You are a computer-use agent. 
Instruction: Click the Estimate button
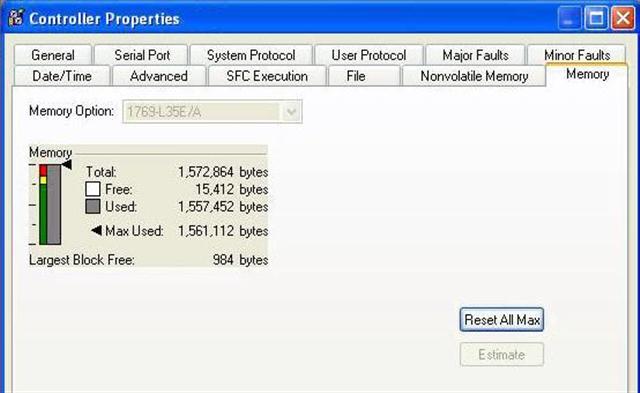click(x=502, y=354)
